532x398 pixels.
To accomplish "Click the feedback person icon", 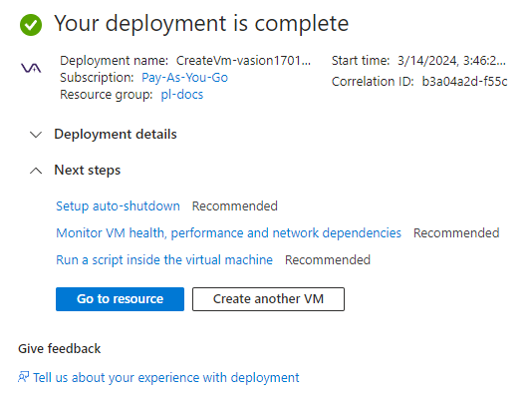I will click(23, 377).
